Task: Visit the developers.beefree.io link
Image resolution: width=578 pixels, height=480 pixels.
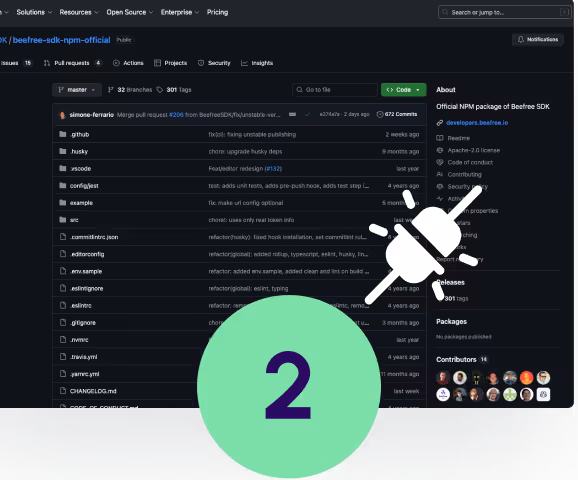Action: pyautogui.click(x=477, y=123)
